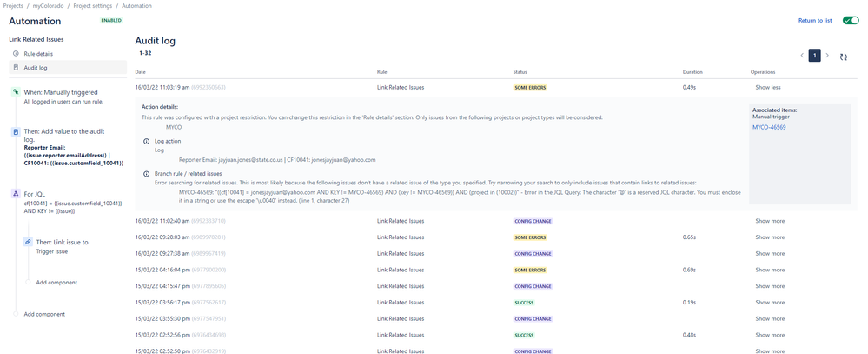Open Project settings breadcrumb
Viewport: 868px width, 354px height.
coord(92,5)
